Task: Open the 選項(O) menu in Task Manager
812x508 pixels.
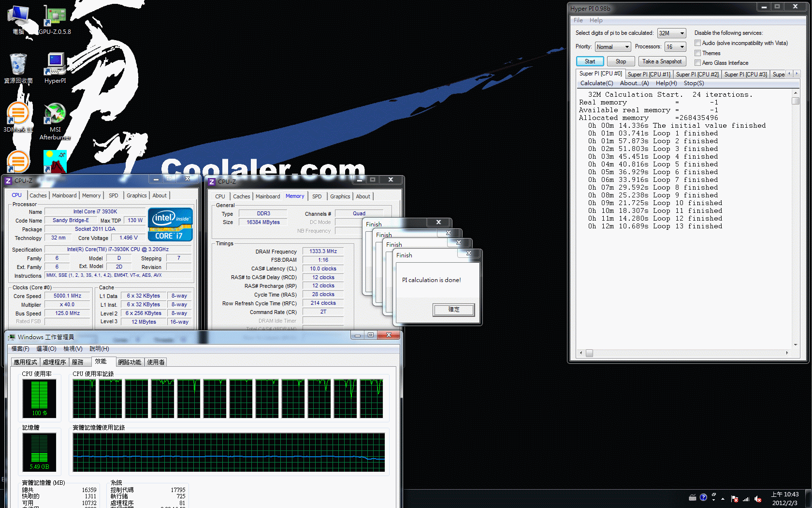Action: coord(46,349)
